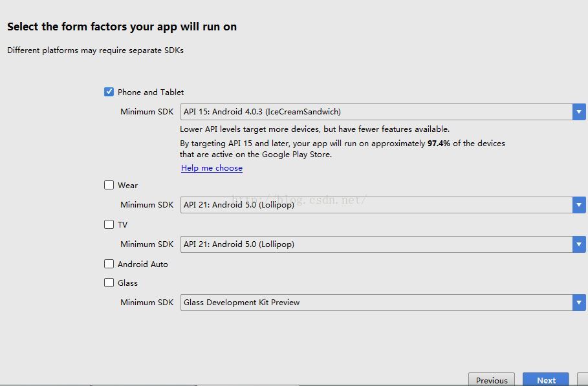Screen dimensions: 588x386
Task: Proceed with the Next button
Action: tap(546, 380)
